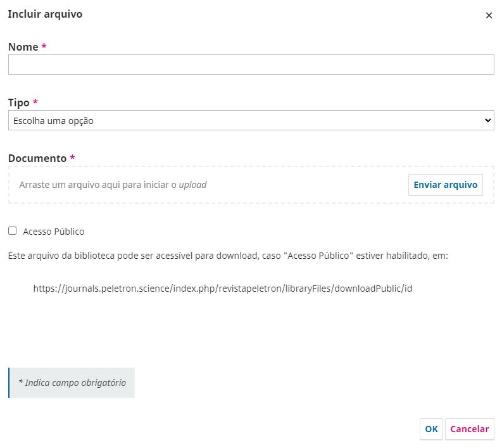
Task: Click the chevron arrow of the Tipo select
Action: [487, 120]
